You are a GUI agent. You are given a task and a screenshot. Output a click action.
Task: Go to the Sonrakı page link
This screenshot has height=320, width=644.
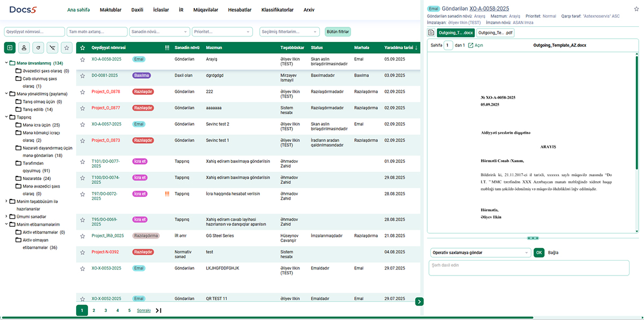144,310
